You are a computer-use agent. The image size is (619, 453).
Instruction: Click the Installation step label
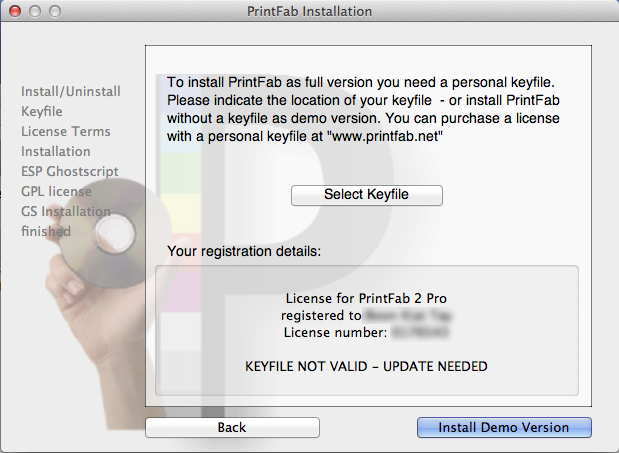pos(56,152)
